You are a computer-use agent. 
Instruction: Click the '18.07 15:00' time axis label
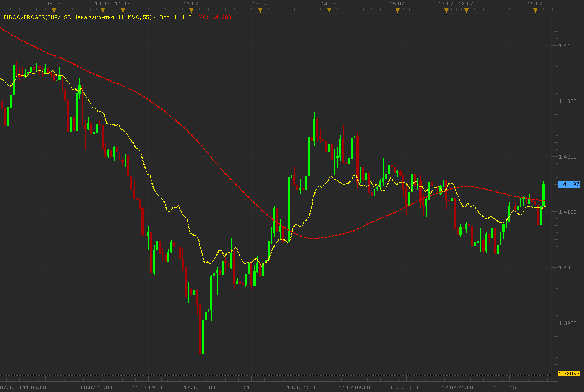tap(508, 388)
